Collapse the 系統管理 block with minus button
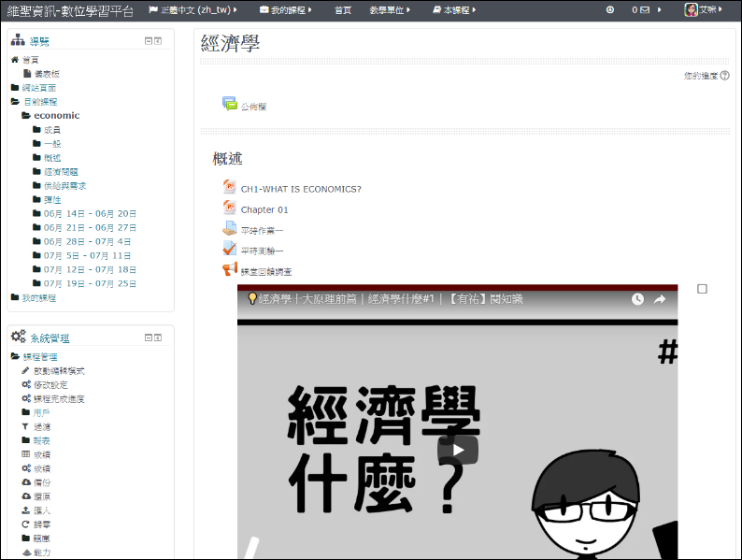 148,337
